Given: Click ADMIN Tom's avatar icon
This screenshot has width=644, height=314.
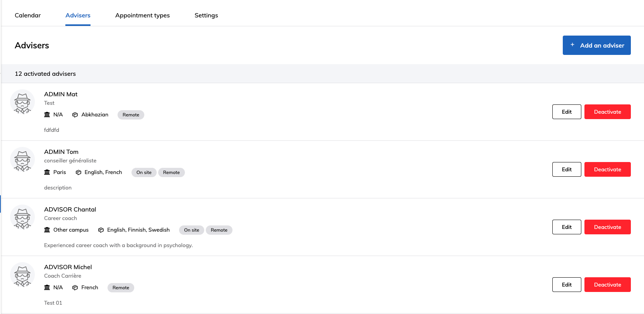Looking at the screenshot, I should tap(22, 159).
